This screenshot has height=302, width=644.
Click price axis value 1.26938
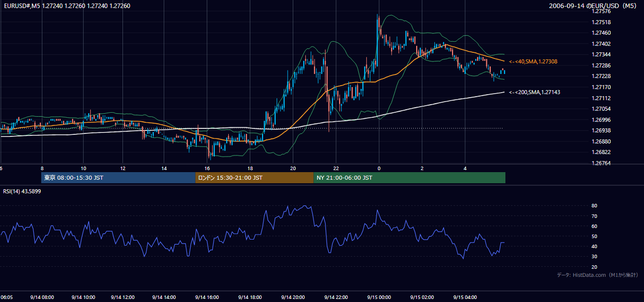[601, 130]
